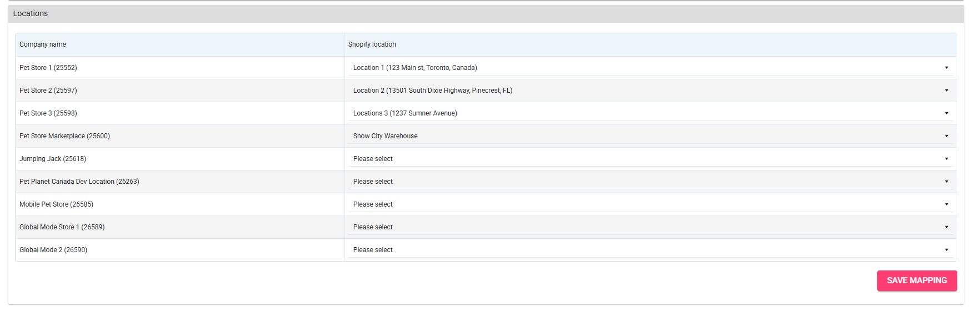
Task: Click the Locations panel title
Action: (x=31, y=13)
